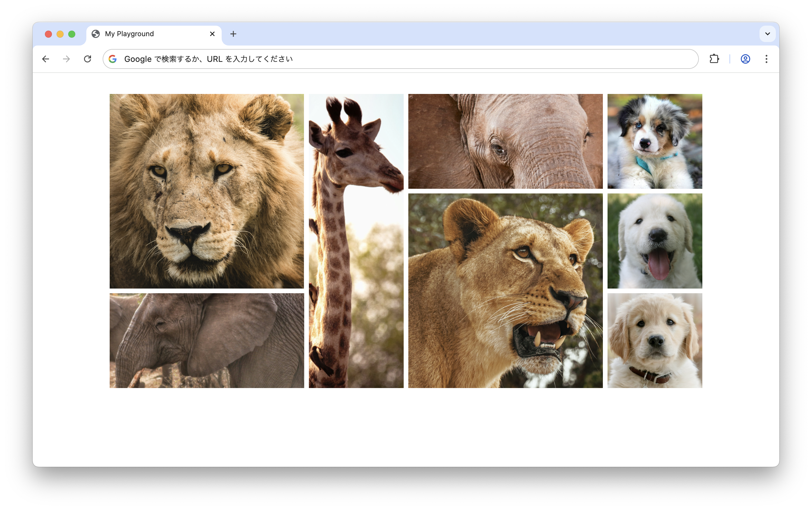The height and width of the screenshot is (510, 812).
Task: Click the globe favicon on tab
Action: coord(96,34)
